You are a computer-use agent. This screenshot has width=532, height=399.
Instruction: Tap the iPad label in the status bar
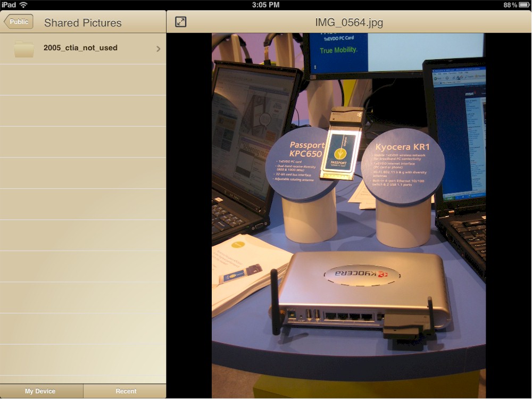[x=9, y=5]
